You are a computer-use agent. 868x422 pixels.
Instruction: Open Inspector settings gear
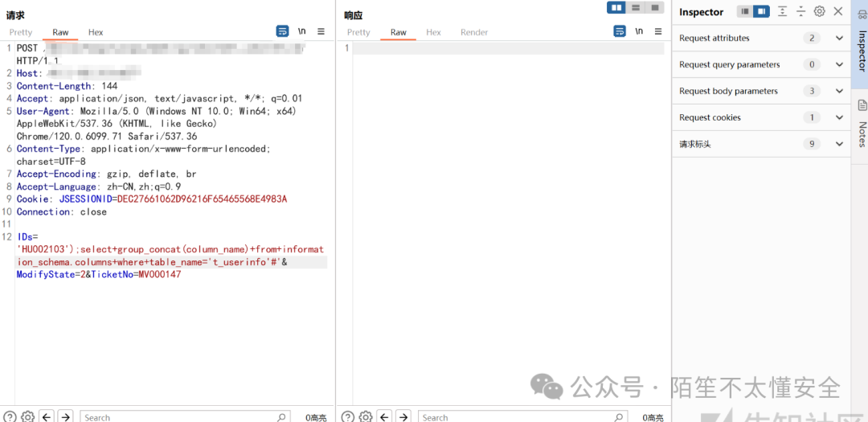pyautogui.click(x=819, y=11)
